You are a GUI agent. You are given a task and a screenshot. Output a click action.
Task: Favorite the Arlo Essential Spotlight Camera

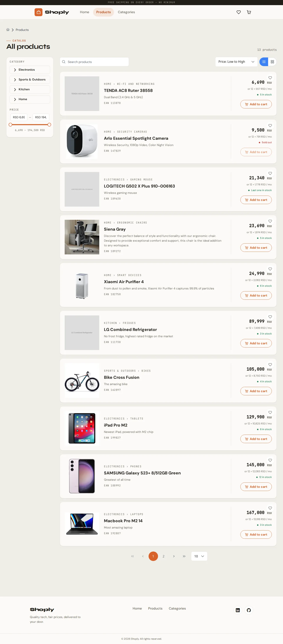[270, 126]
